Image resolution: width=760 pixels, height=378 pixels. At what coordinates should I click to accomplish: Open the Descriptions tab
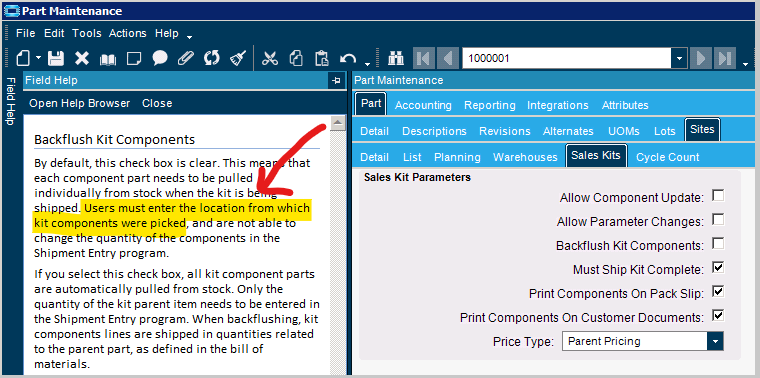(434, 131)
